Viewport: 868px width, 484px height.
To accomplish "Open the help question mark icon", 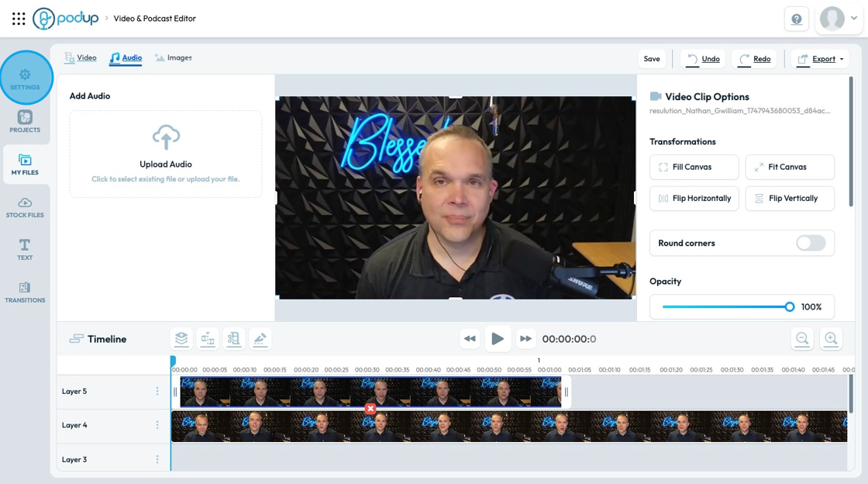I will (x=797, y=19).
